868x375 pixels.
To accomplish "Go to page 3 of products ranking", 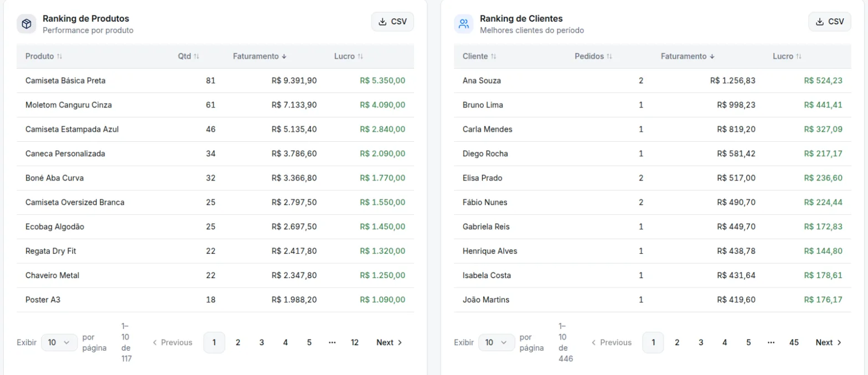I will click(262, 342).
